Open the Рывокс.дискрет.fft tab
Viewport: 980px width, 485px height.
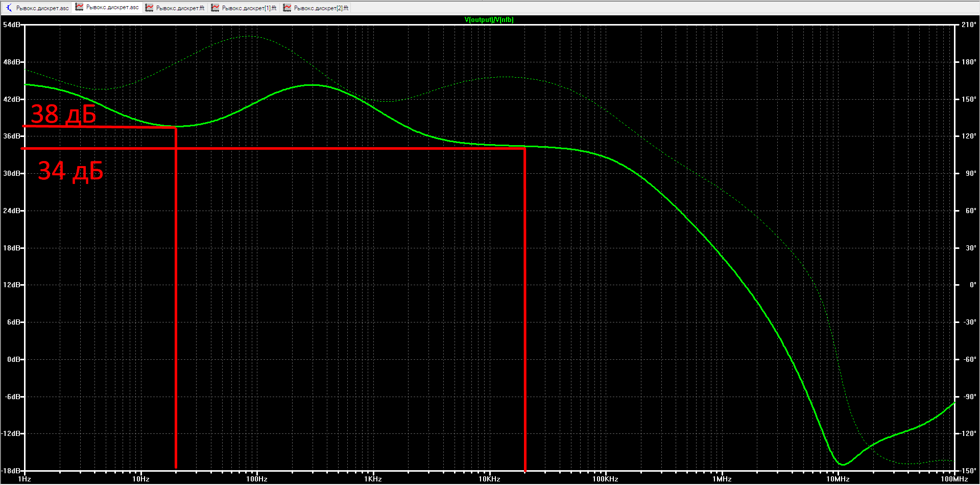[x=175, y=8]
